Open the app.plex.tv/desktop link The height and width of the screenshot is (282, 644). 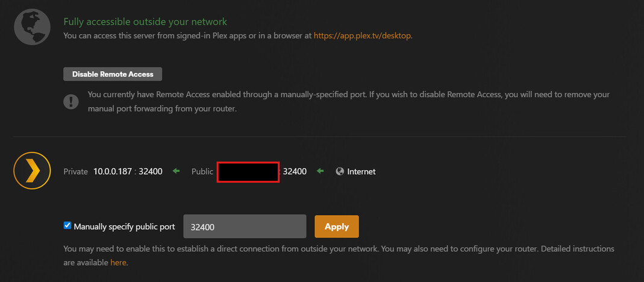tap(362, 36)
